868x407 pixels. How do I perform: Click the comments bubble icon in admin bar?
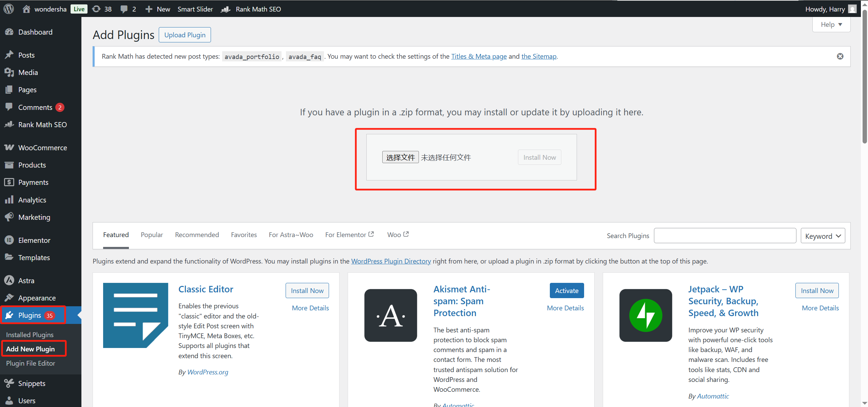click(x=124, y=9)
